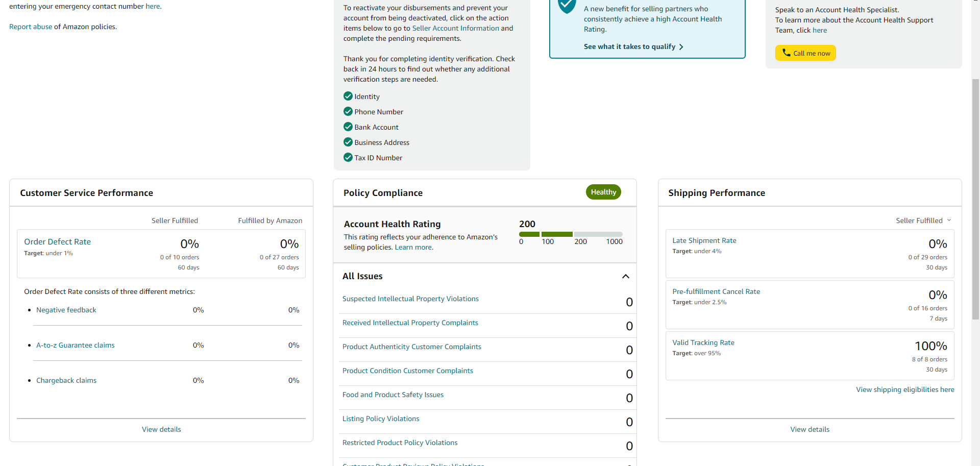Click the 0 of 16 orders text

[927, 308]
